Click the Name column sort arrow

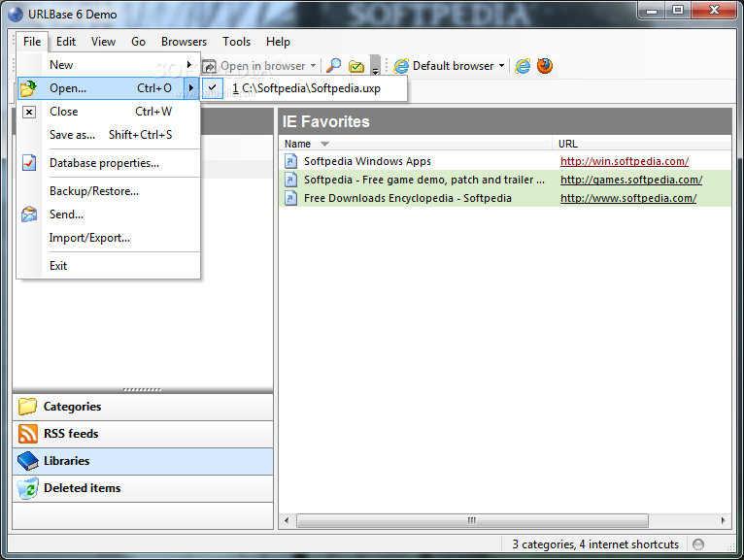click(x=324, y=144)
